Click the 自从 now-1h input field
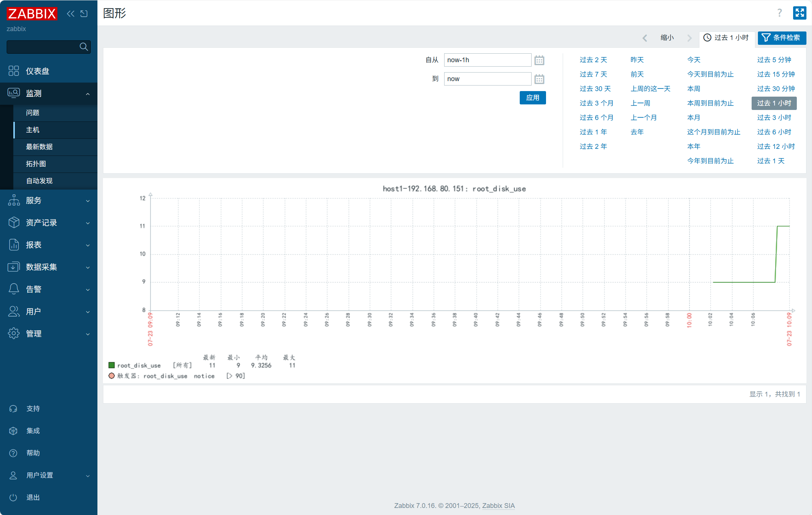812x515 pixels. pyautogui.click(x=487, y=60)
